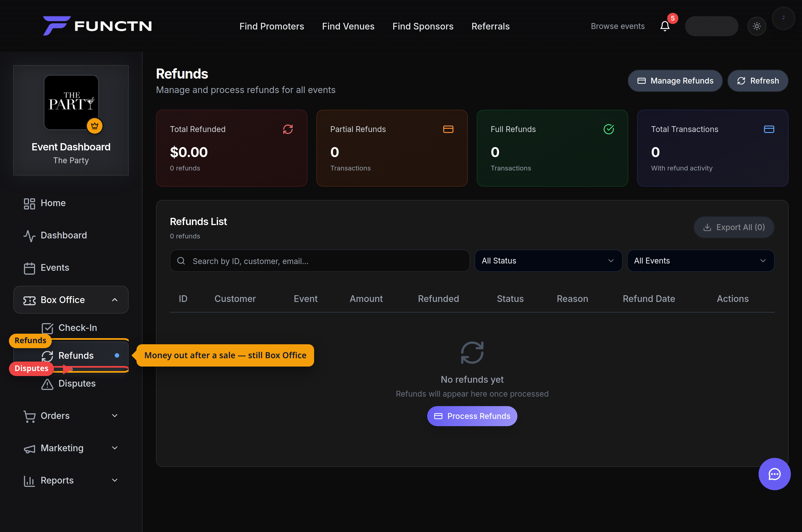Follow the Browse events link

618,26
